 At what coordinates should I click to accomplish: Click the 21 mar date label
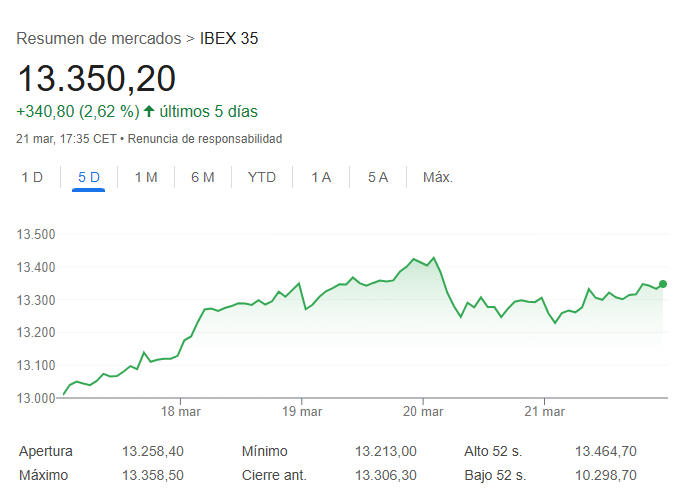543,411
